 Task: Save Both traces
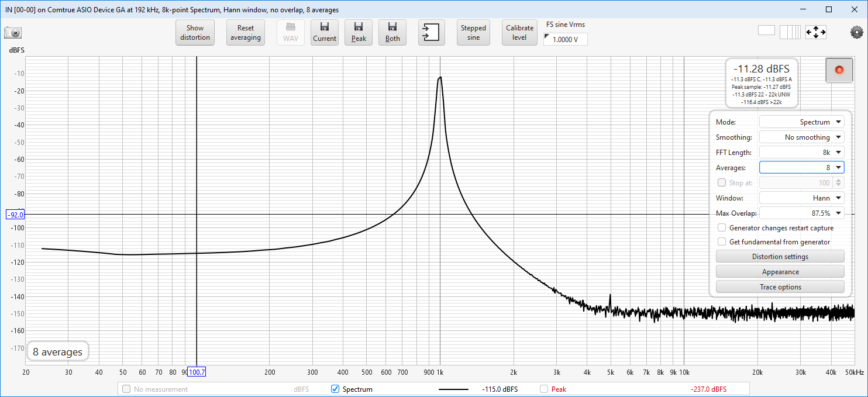392,33
